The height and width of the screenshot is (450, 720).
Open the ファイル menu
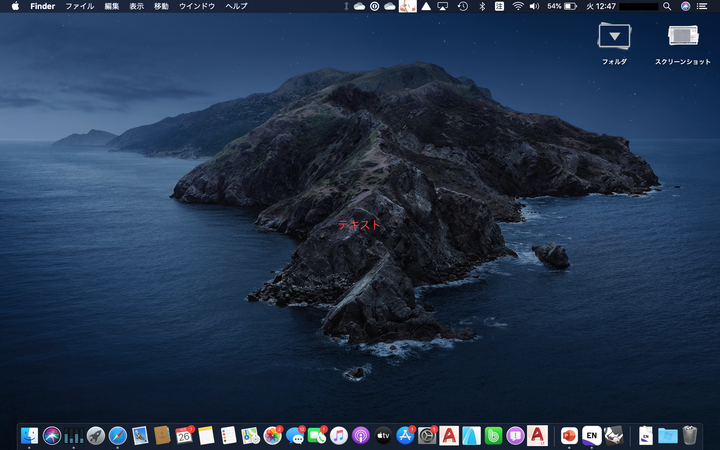79,6
